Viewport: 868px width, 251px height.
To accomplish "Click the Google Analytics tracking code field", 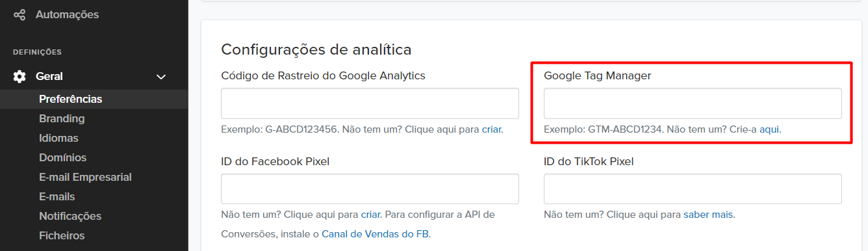I will pyautogui.click(x=370, y=103).
